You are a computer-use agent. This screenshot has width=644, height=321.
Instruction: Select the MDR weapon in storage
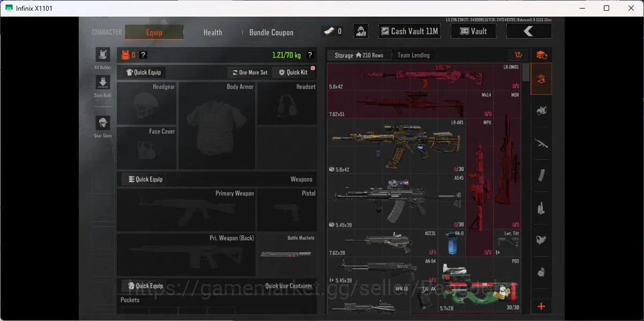tap(507, 160)
